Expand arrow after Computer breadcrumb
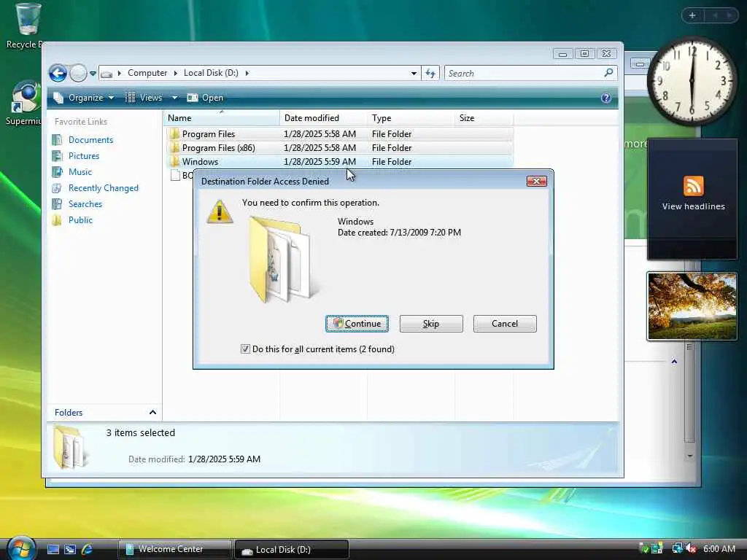 (175, 73)
